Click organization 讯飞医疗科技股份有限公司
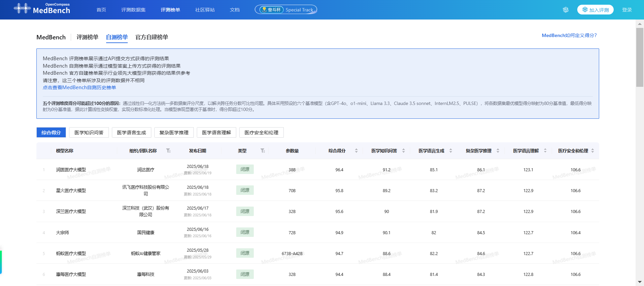 146,190
